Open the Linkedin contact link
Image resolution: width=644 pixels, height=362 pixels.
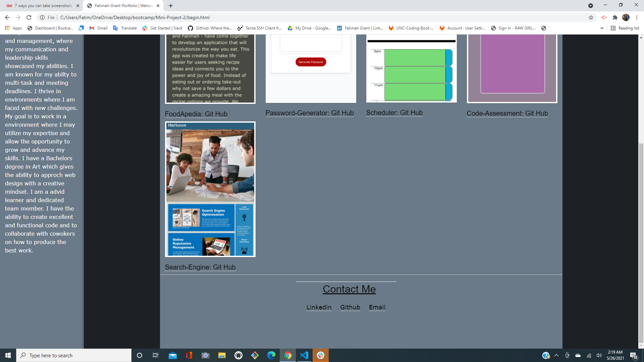click(319, 307)
